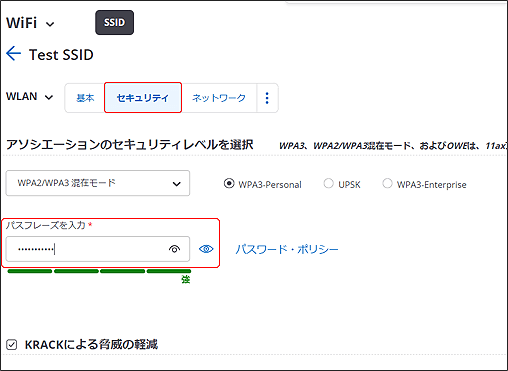This screenshot has height=371, width=508.
Task: Select the WPA3-Personal radio button
Action: pos(229,184)
